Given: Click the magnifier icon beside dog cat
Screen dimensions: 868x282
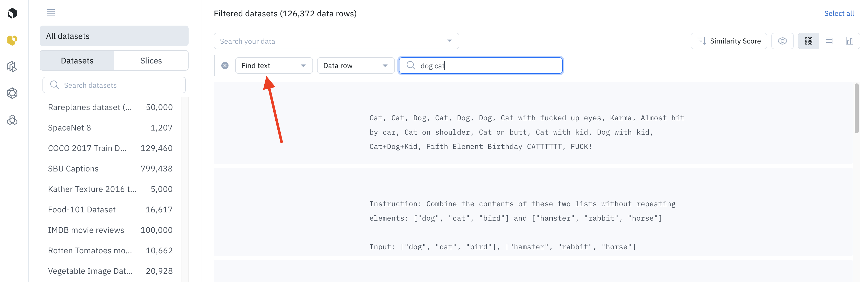Looking at the screenshot, I should (410, 65).
